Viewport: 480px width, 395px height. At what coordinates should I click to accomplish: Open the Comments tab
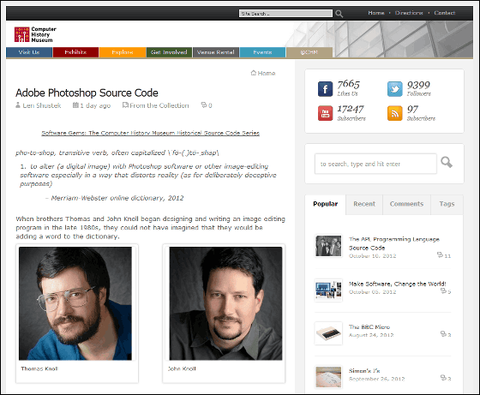tap(406, 204)
